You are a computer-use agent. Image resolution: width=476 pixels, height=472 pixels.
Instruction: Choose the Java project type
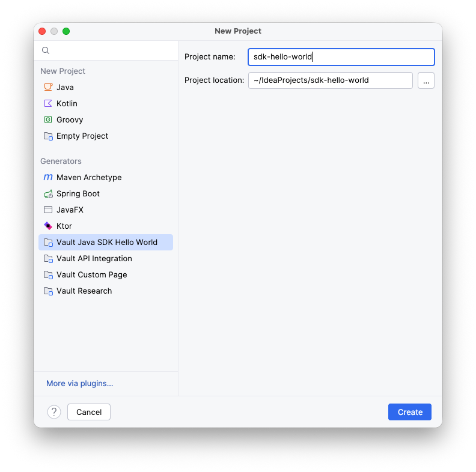click(106, 87)
